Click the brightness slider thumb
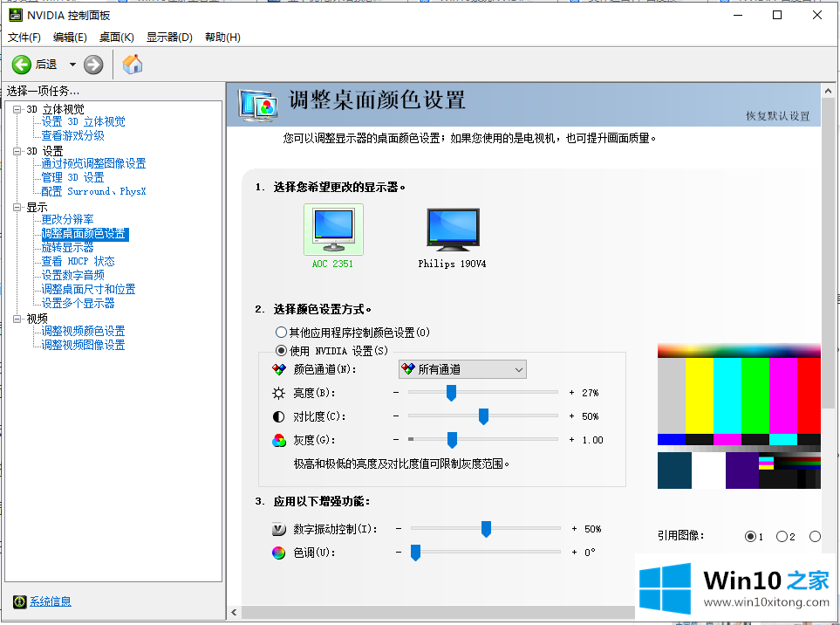The height and width of the screenshot is (625, 840). click(x=452, y=393)
